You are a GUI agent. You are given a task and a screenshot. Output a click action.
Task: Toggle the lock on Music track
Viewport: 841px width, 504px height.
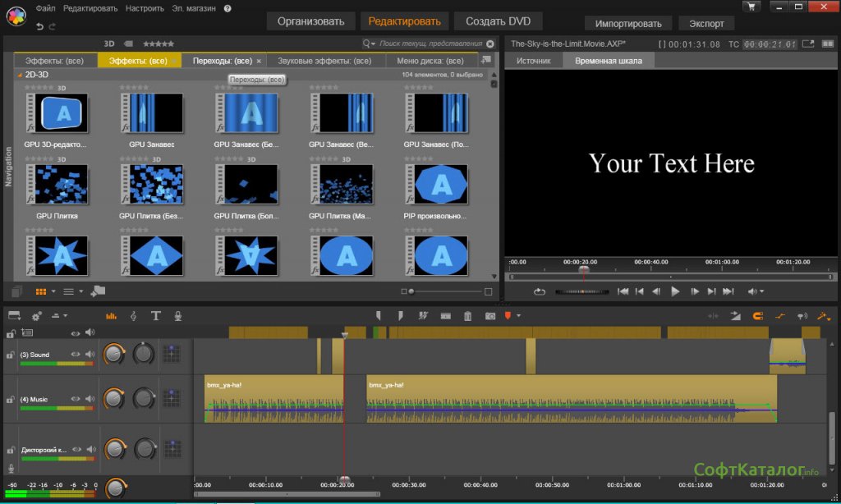click(11, 400)
